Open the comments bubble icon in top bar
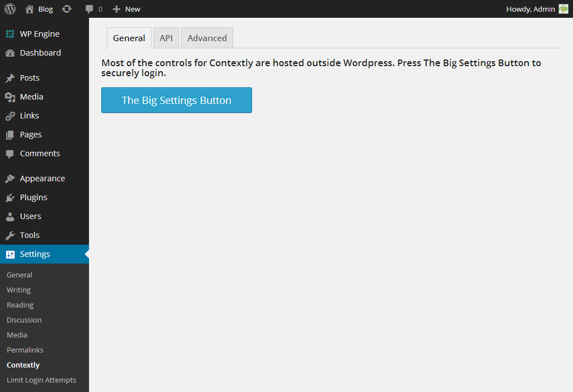The image size is (573, 392). pos(89,9)
